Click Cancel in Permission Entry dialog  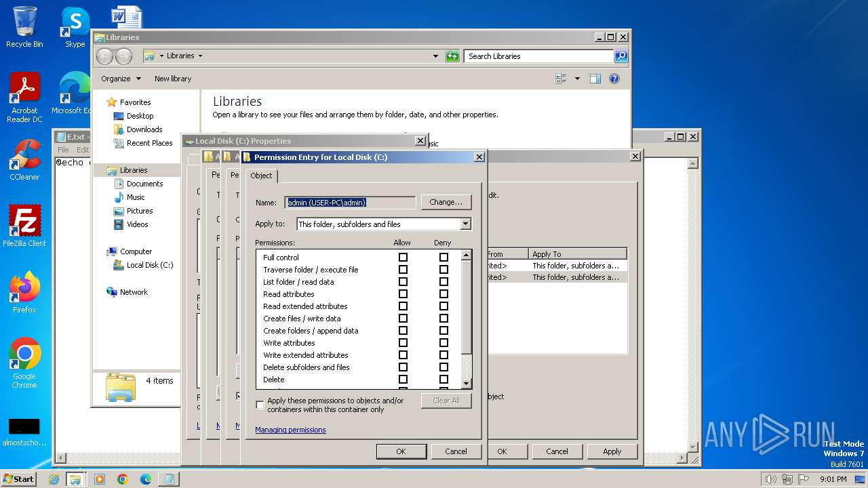click(x=456, y=451)
